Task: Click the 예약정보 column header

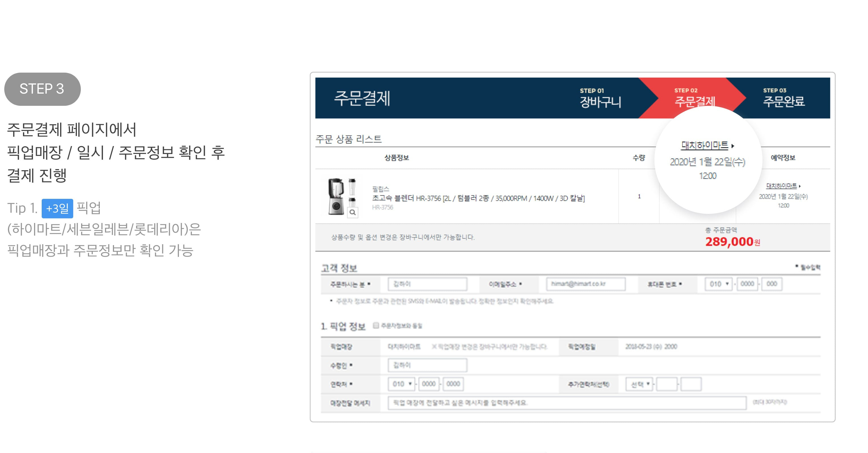Action: 783,158
